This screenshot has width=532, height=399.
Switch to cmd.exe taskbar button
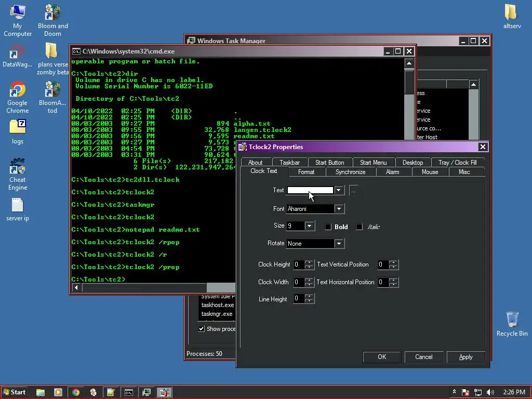point(129,393)
